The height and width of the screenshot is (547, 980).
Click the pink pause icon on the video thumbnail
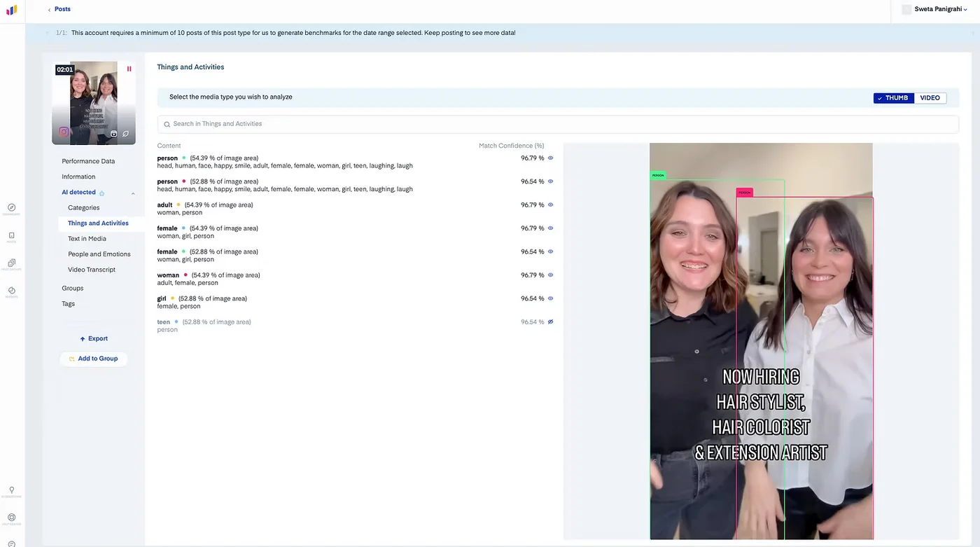click(x=129, y=69)
